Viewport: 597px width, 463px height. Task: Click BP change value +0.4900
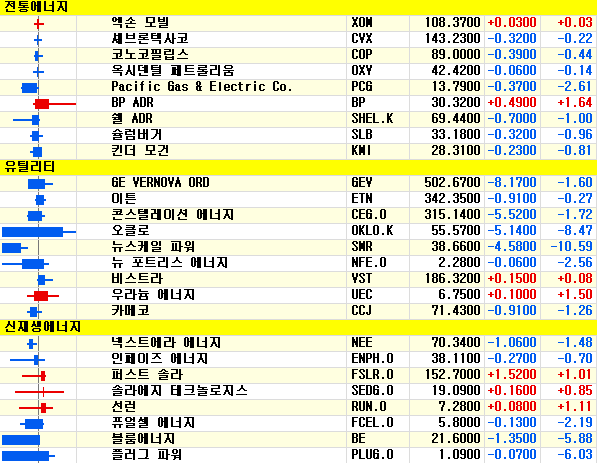tap(512, 103)
